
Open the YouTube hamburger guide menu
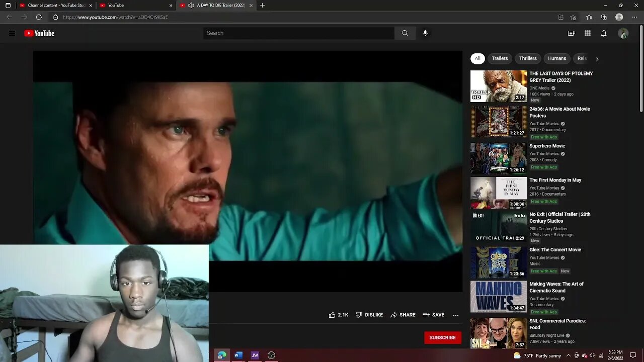12,33
